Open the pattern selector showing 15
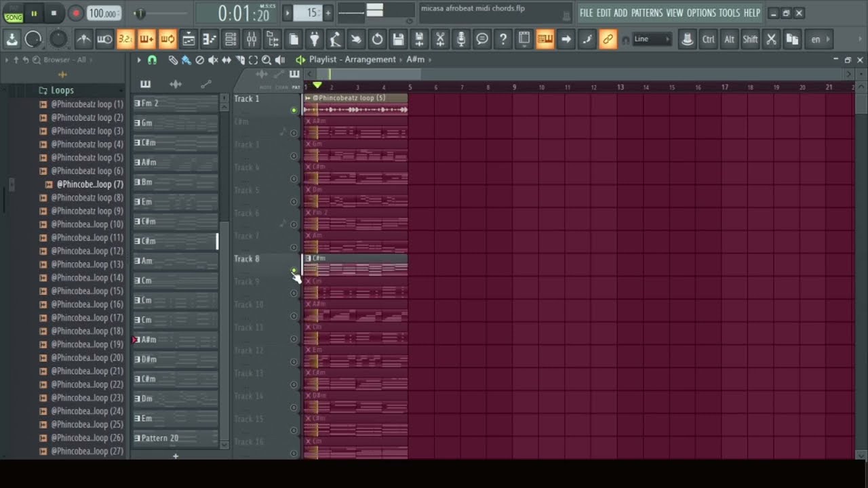The image size is (868, 488). coord(309,13)
